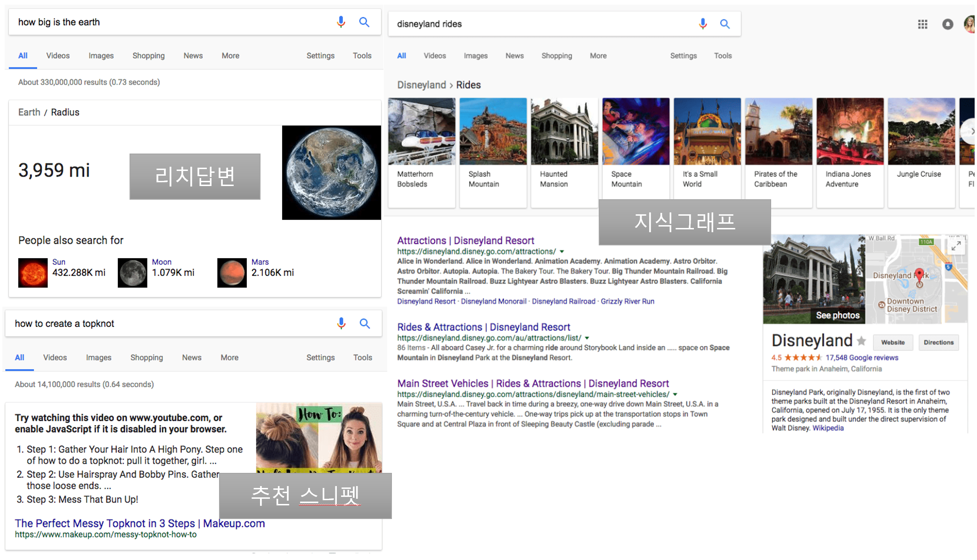Image resolution: width=977 pixels, height=560 pixels.
Task: Select All tab in topknot search
Action: tap(19, 357)
